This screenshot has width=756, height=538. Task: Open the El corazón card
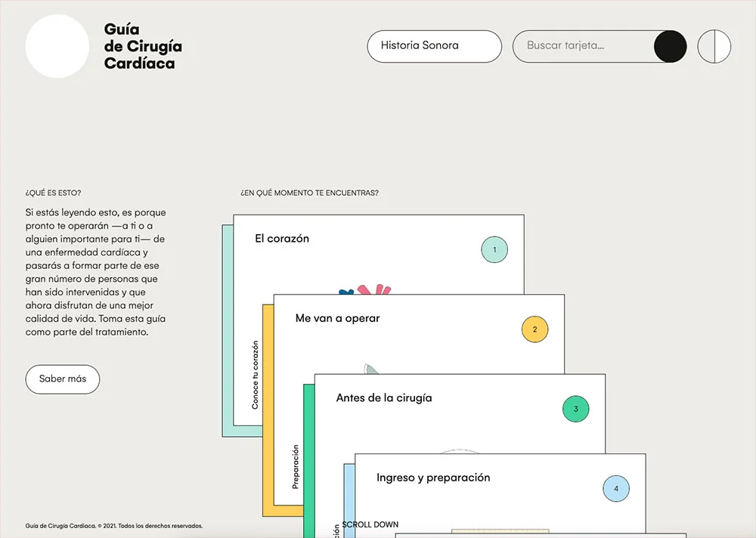[282, 239]
